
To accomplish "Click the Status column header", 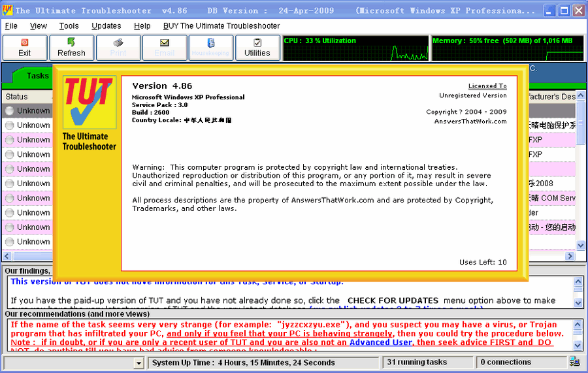I will pos(27,97).
